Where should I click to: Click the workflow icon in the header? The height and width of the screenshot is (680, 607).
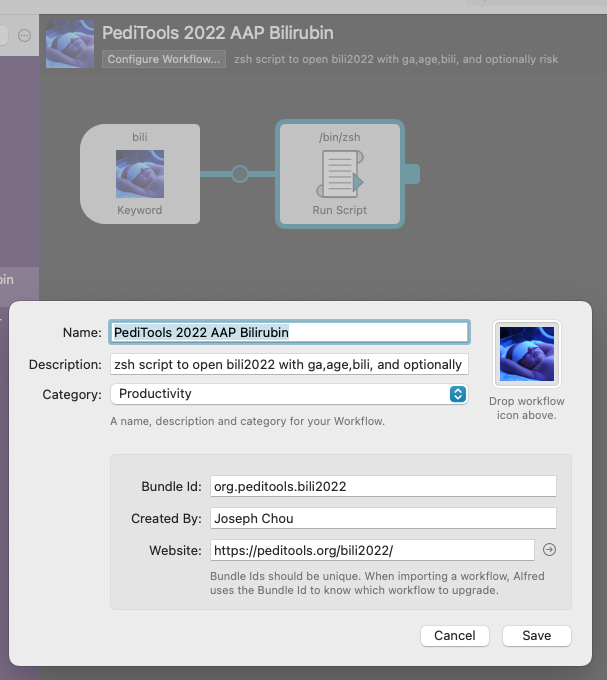coord(70,43)
